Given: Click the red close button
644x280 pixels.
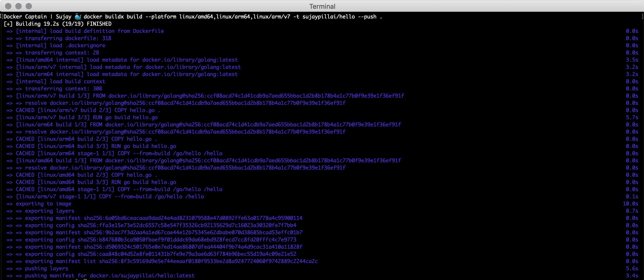Looking at the screenshot, I should (8, 6).
